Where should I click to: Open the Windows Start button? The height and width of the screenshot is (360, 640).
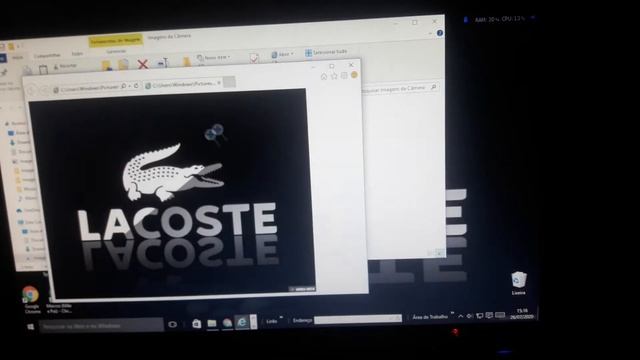pyautogui.click(x=30, y=327)
